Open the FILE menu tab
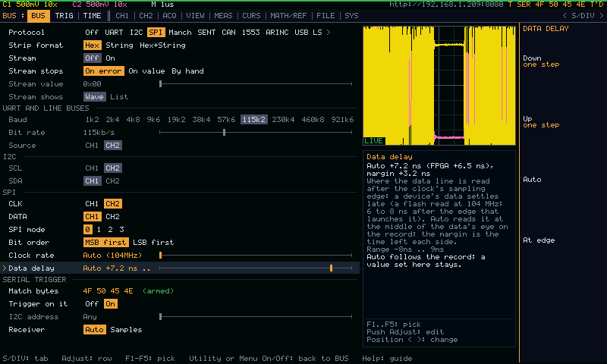The width and height of the screenshot is (607, 364). tap(326, 16)
